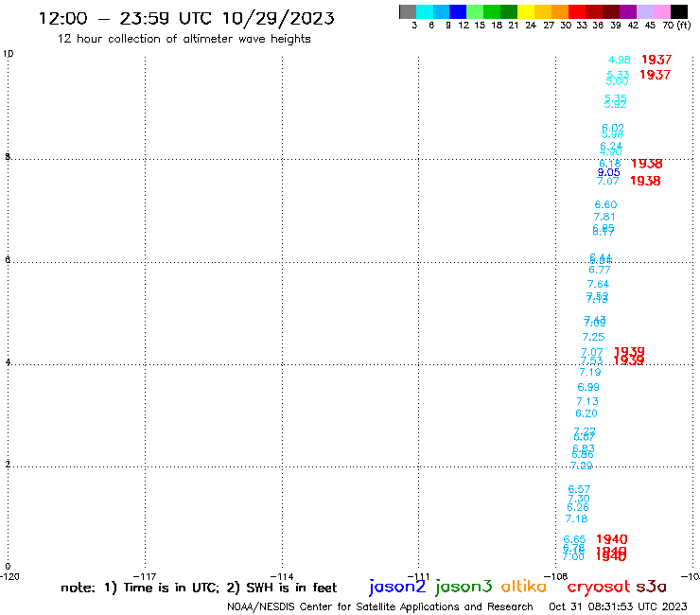Click the red 1938 time label beside 6.18
Image resolution: width=700 pixels, height=615 pixels.
pos(646,164)
